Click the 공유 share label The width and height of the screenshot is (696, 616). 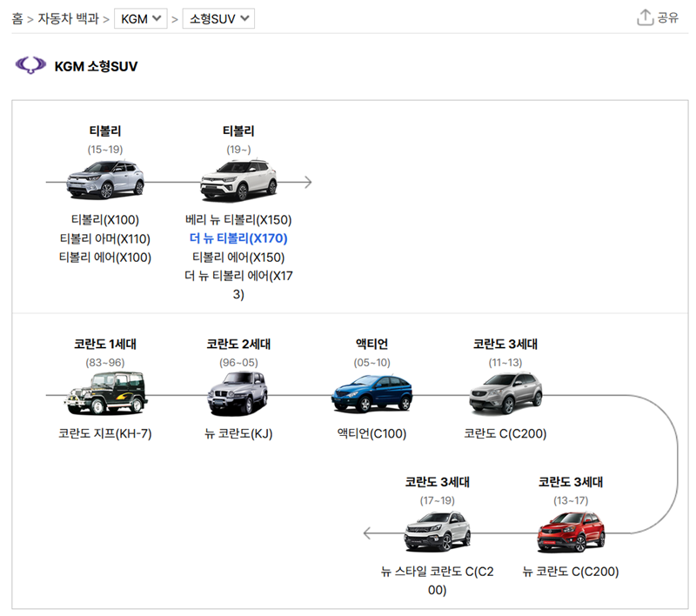point(667,17)
